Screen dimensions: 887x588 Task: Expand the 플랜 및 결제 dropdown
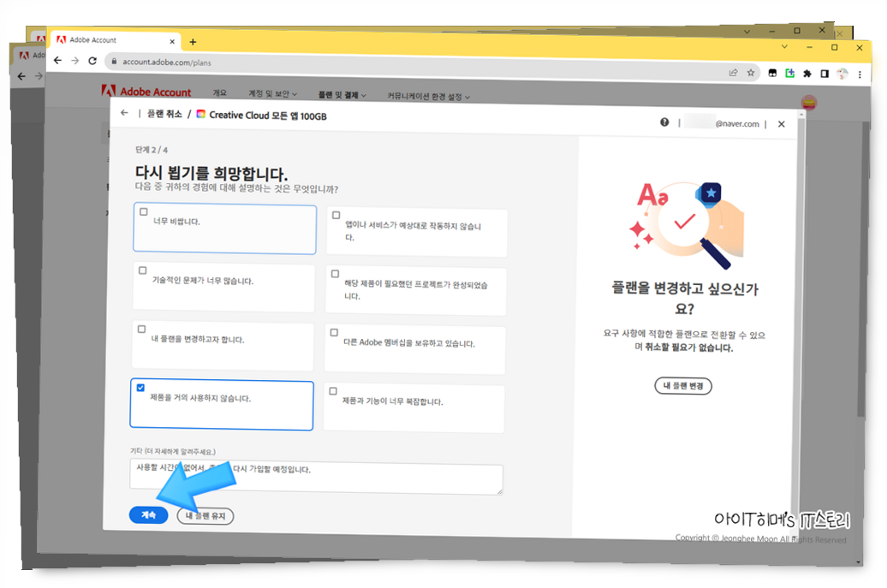[x=342, y=95]
